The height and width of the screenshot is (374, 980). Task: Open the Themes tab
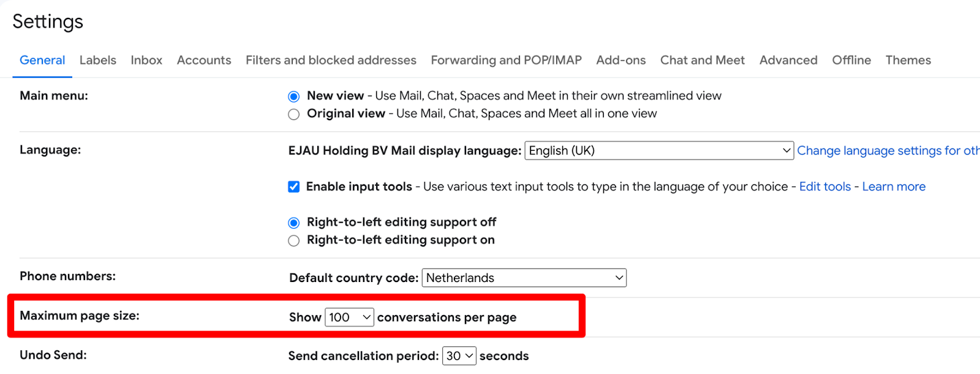pyautogui.click(x=908, y=60)
